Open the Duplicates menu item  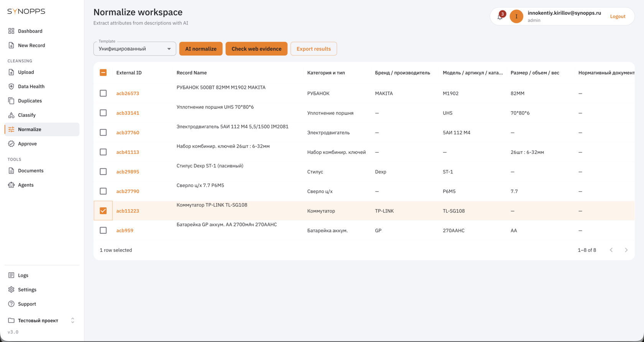42,101
